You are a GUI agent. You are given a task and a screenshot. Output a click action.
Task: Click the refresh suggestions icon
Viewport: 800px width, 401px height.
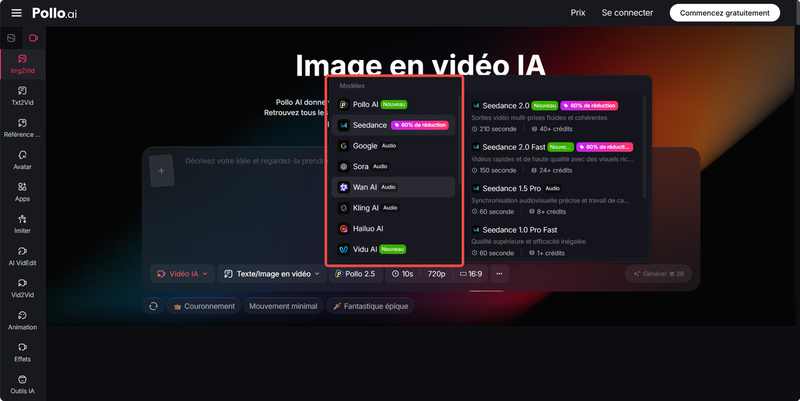(x=153, y=306)
